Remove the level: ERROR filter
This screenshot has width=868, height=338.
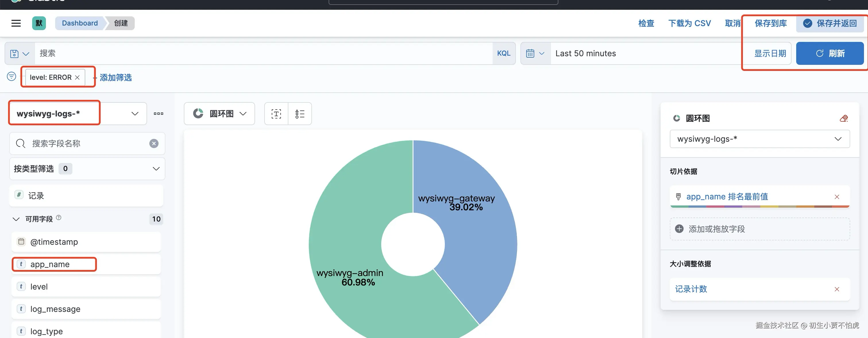point(77,77)
